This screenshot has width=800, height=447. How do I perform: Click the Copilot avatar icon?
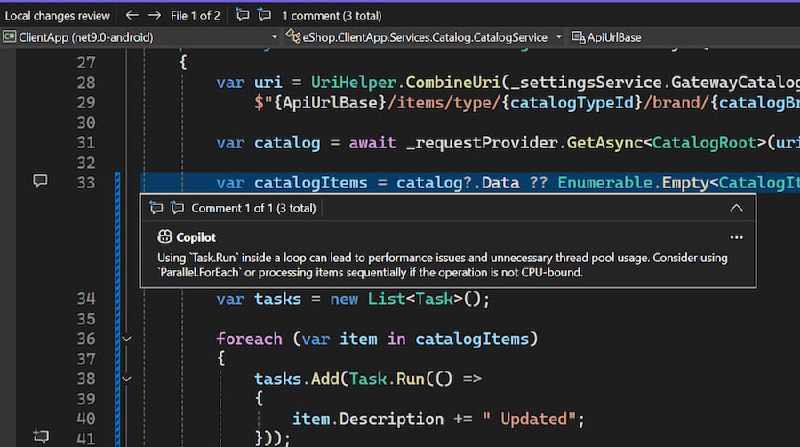165,236
